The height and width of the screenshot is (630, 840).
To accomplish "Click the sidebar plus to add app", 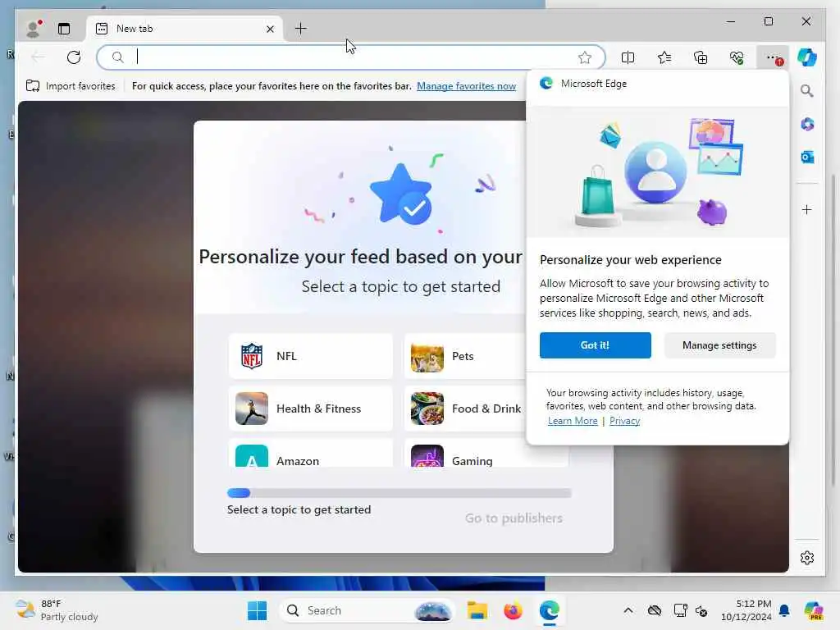I will point(807,209).
